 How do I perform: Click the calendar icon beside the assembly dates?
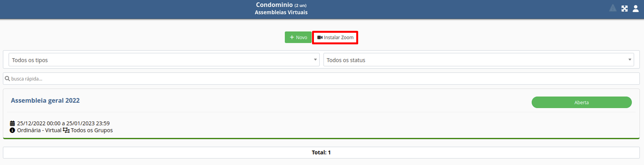[x=12, y=123]
